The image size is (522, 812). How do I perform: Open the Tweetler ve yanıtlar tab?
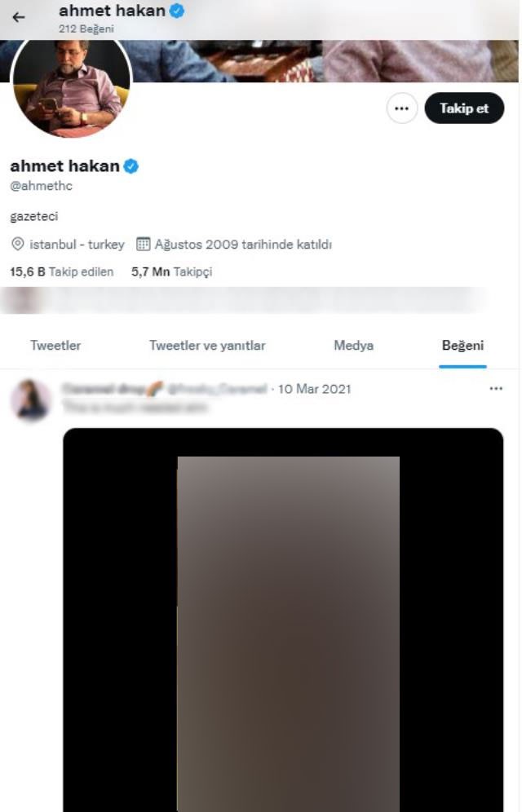[x=207, y=346]
